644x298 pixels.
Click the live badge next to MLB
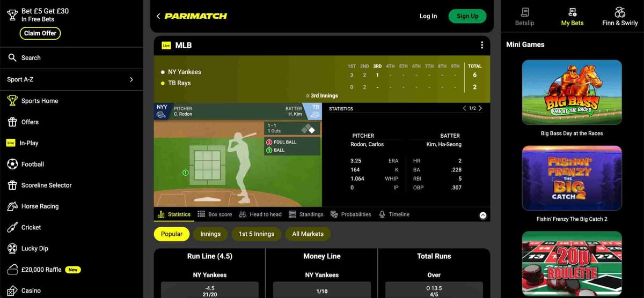[166, 46]
